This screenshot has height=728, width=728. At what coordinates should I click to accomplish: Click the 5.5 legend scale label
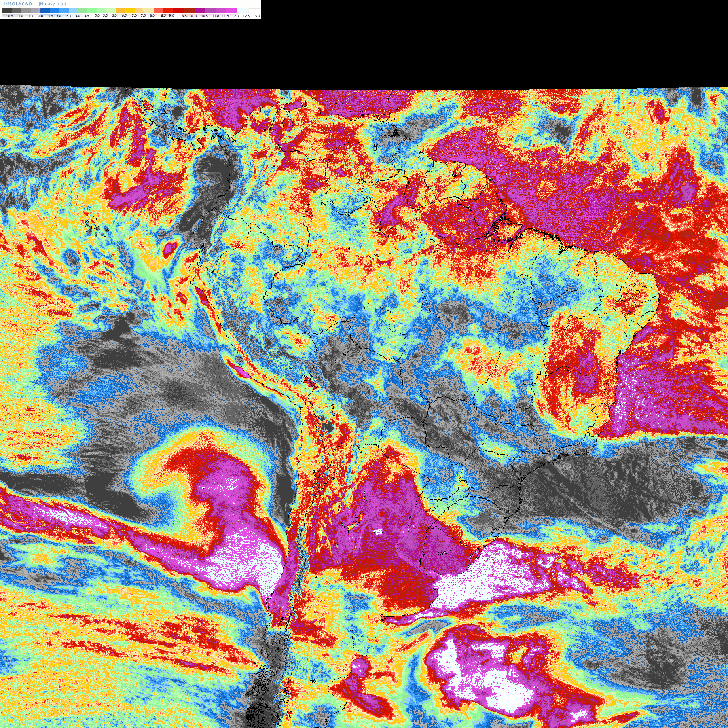pos(105,15)
